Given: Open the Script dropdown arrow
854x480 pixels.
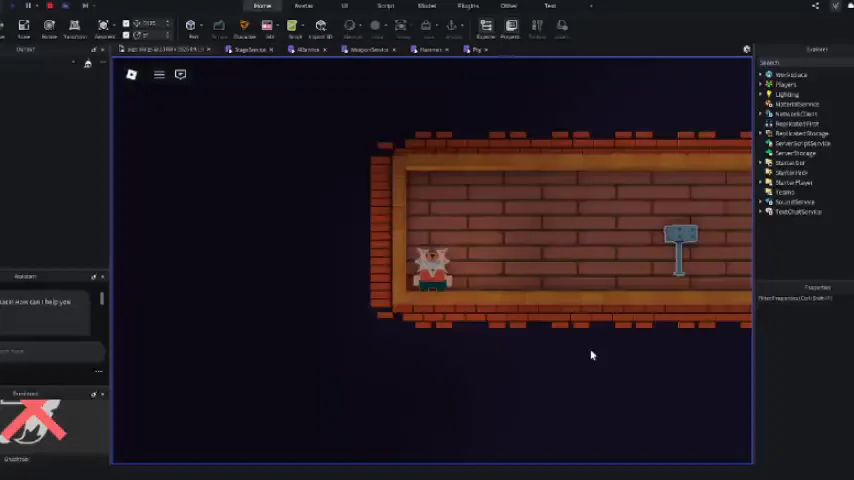Looking at the screenshot, I should (x=303, y=25).
